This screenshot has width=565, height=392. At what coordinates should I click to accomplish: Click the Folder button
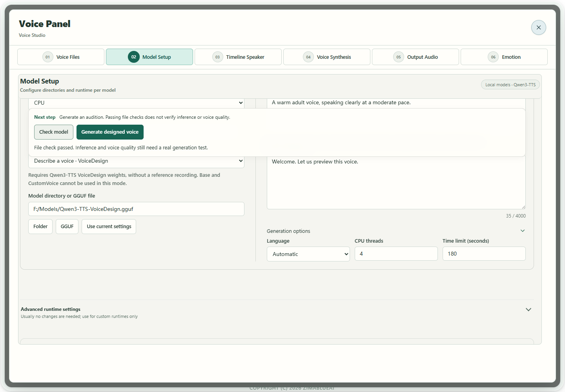[x=40, y=227]
